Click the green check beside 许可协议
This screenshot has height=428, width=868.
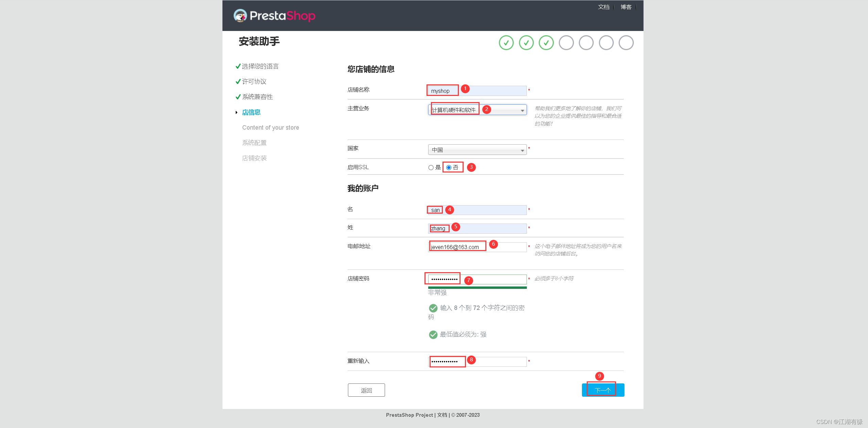pos(238,82)
